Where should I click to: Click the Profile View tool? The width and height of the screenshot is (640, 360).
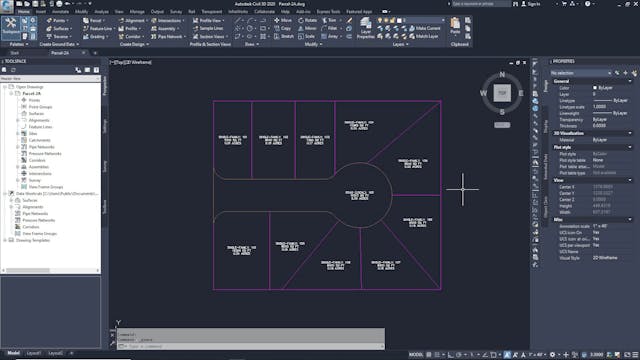(208, 20)
